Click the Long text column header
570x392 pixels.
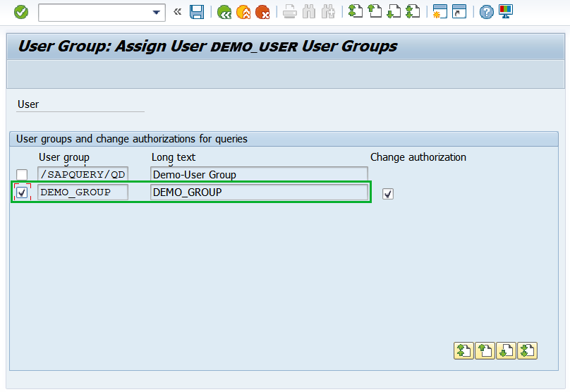pyautogui.click(x=174, y=157)
